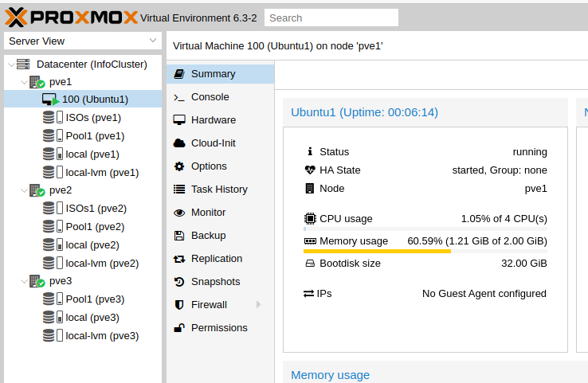
Task: Click the IPs exchange arrows icon
Action: (308, 294)
